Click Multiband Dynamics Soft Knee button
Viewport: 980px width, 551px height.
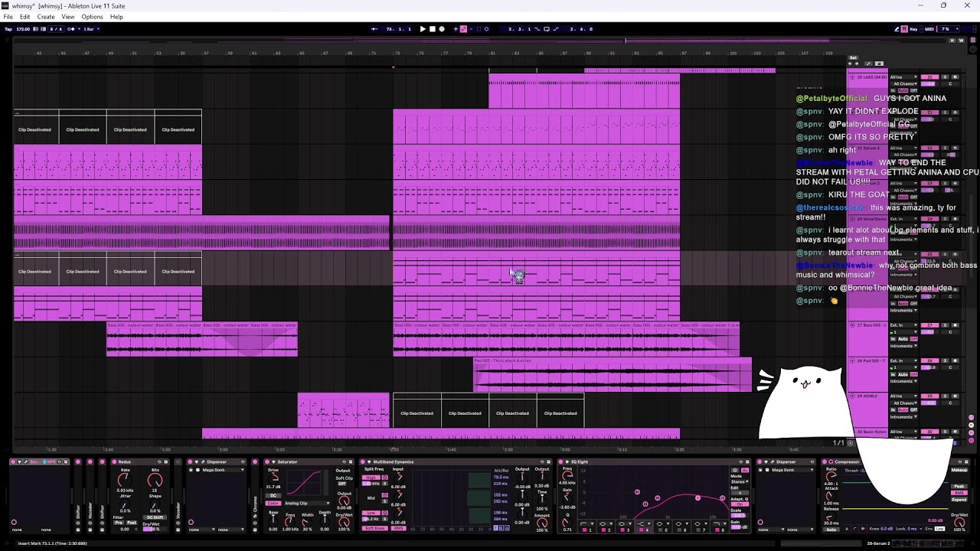374,528
